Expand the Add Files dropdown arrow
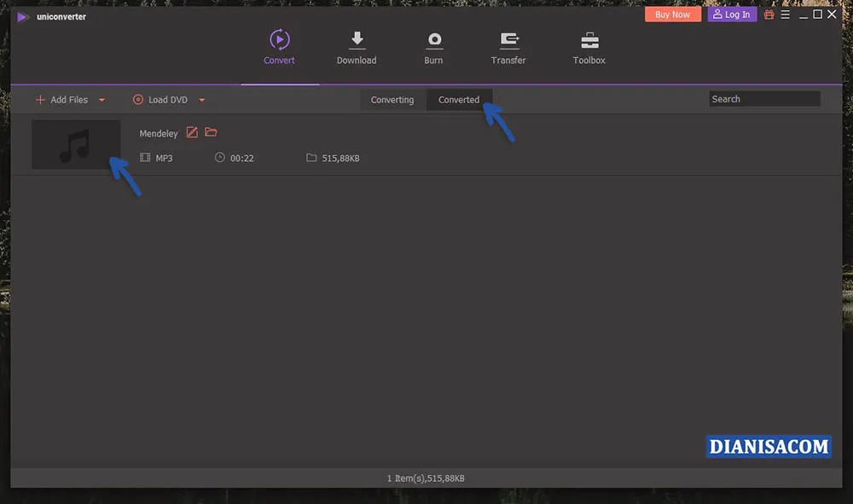Image resolution: width=853 pixels, height=504 pixels. [x=102, y=100]
